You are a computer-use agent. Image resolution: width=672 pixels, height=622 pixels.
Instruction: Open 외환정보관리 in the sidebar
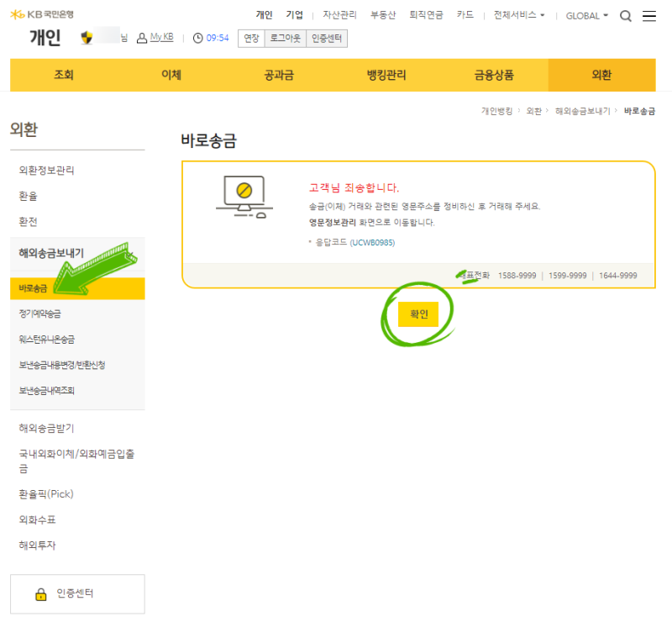point(46,171)
